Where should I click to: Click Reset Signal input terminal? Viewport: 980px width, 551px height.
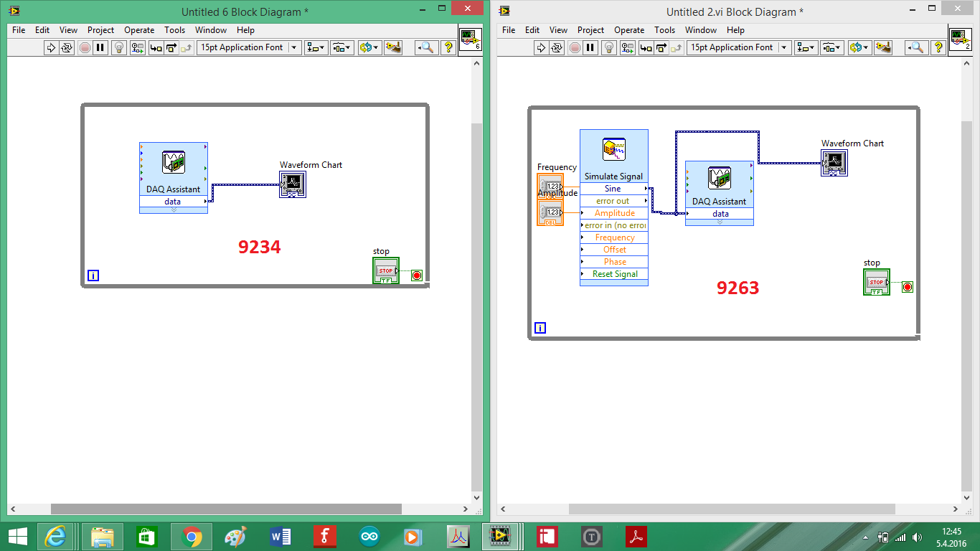[x=614, y=274]
